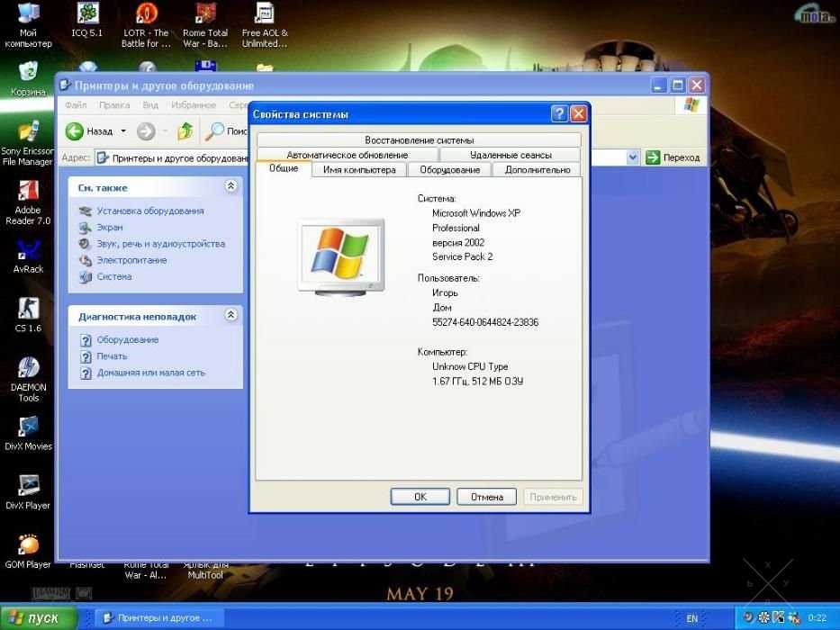
Task: Click the Up folder toolbar icon
Action: coord(185,130)
